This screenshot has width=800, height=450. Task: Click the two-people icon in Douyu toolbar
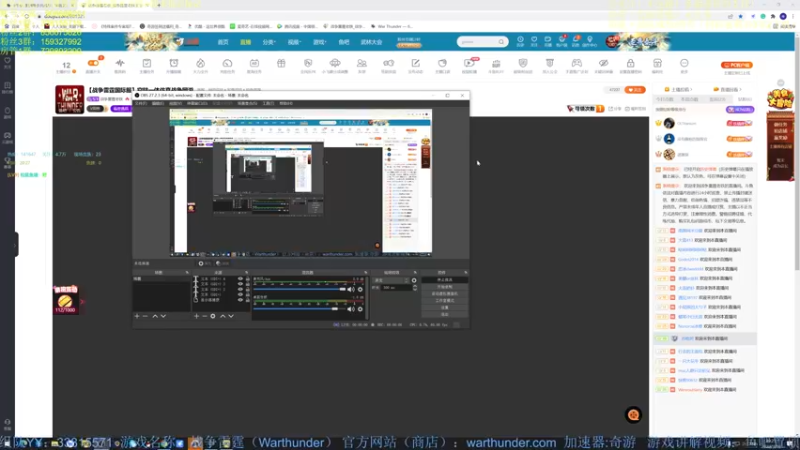(362, 63)
